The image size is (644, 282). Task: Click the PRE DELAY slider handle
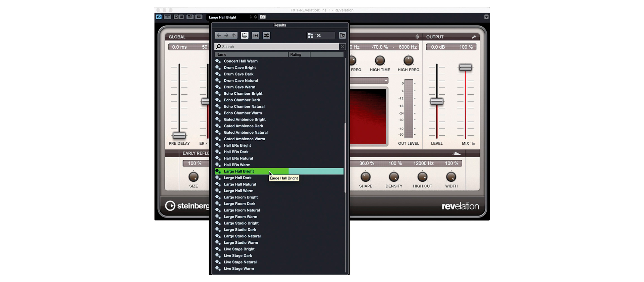click(179, 135)
